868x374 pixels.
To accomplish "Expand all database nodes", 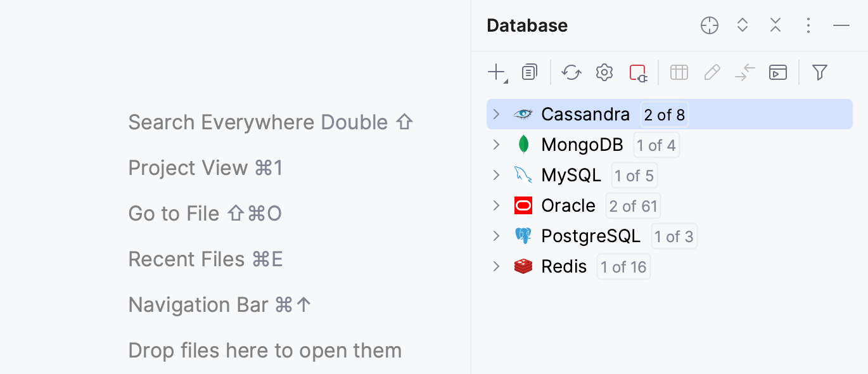I will pyautogui.click(x=742, y=25).
